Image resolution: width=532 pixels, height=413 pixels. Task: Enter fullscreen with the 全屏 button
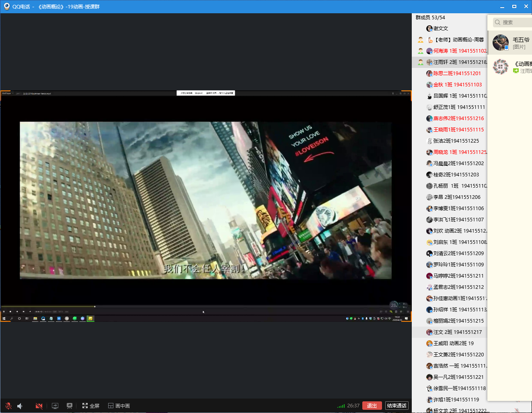(90, 406)
